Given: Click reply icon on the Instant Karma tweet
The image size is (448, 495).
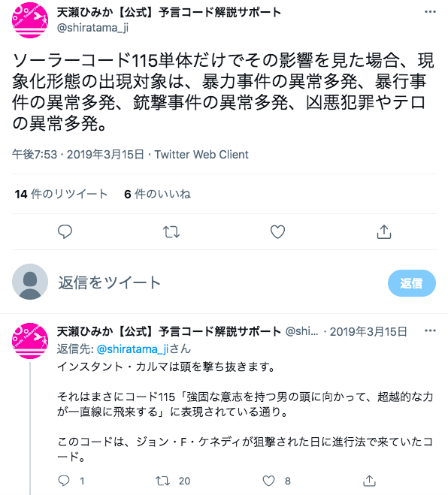Looking at the screenshot, I should coord(64,481).
